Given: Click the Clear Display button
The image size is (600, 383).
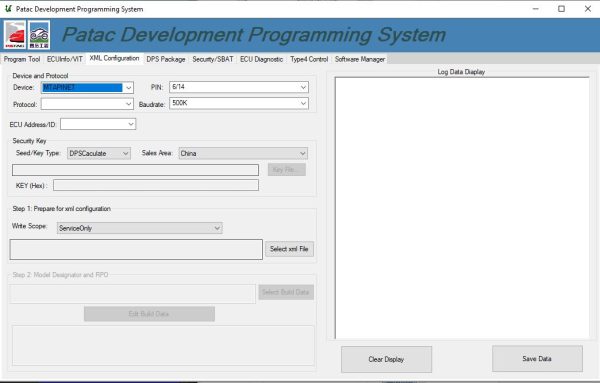Looking at the screenshot, I should coord(386,359).
